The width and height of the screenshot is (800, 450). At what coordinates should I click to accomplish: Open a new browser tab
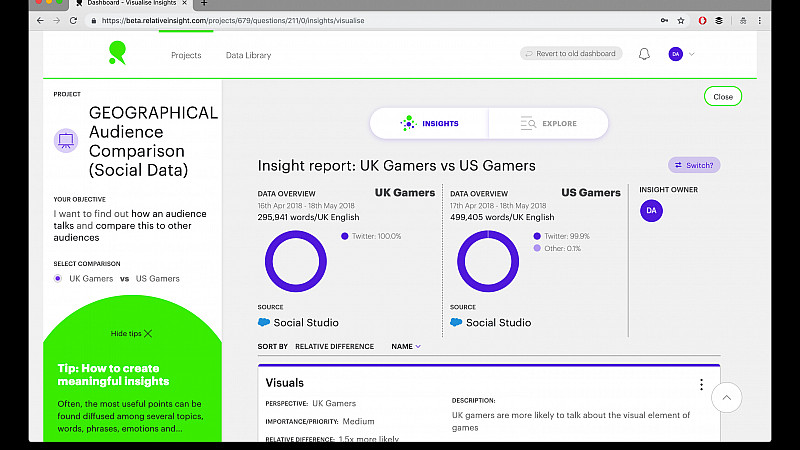point(204,3)
